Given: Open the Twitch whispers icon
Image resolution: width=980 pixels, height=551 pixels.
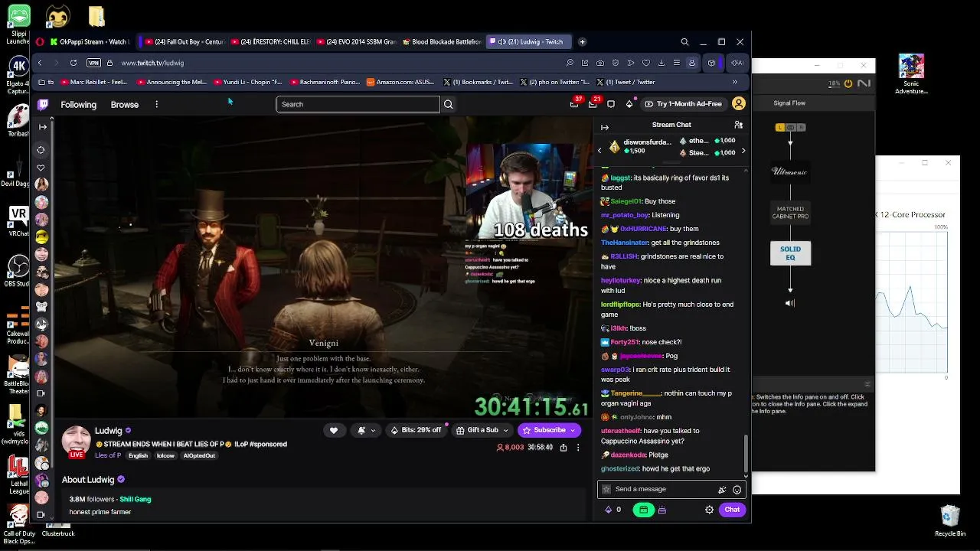Looking at the screenshot, I should (x=611, y=104).
